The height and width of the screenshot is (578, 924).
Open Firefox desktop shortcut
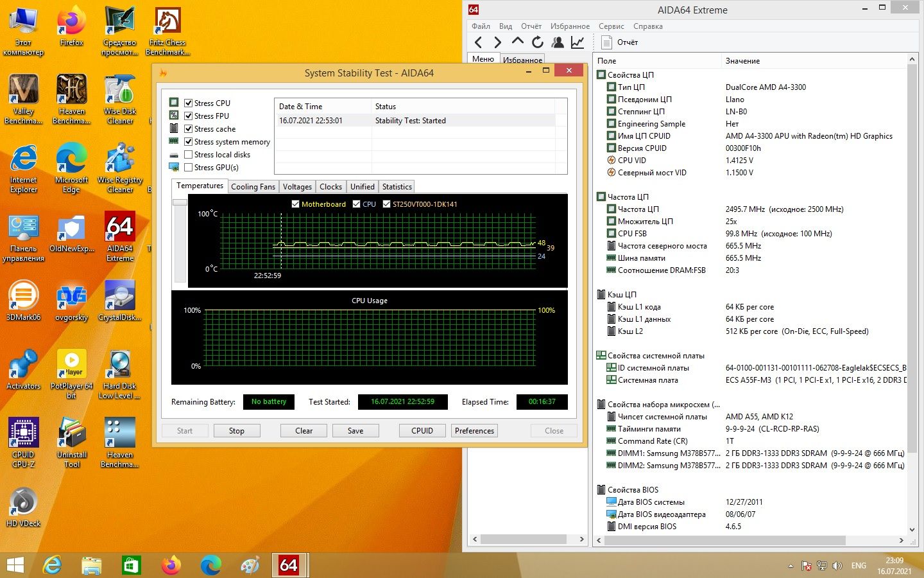click(x=72, y=26)
